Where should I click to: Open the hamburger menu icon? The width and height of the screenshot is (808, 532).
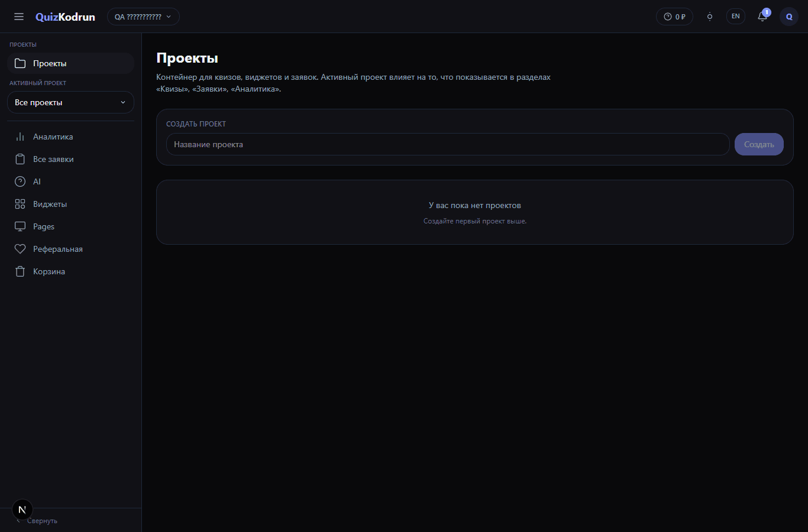19,17
